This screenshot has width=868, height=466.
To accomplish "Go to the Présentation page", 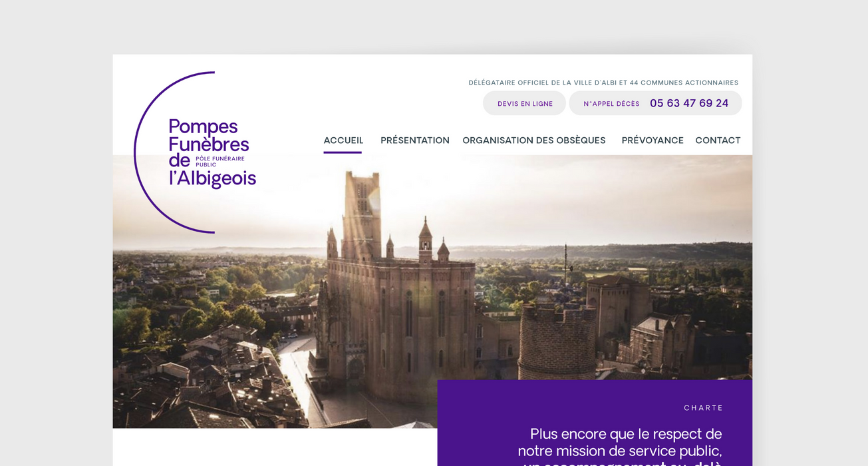I will pyautogui.click(x=415, y=140).
